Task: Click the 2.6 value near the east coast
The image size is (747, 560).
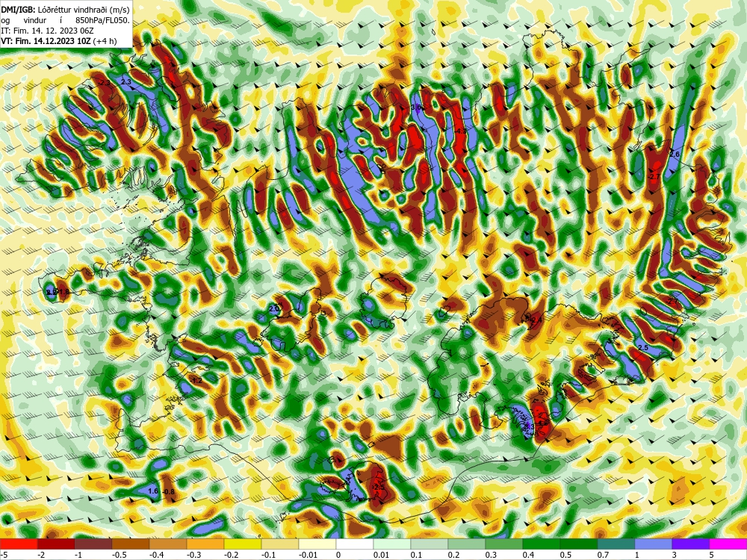Action: (674, 155)
